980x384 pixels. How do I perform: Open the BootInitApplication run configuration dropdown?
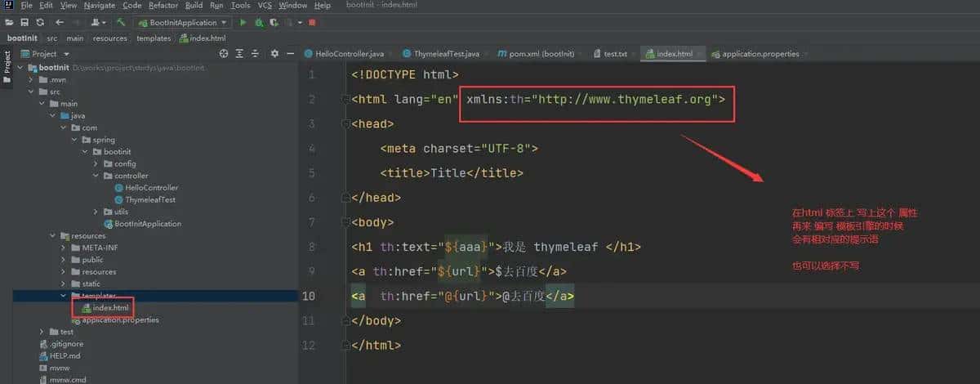tap(183, 22)
